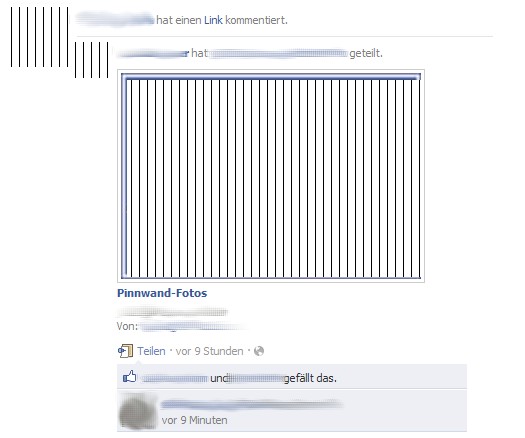Open the blurred author name after 'Von:'
Image resolution: width=525 pixels, height=438 pixels.
point(193,326)
